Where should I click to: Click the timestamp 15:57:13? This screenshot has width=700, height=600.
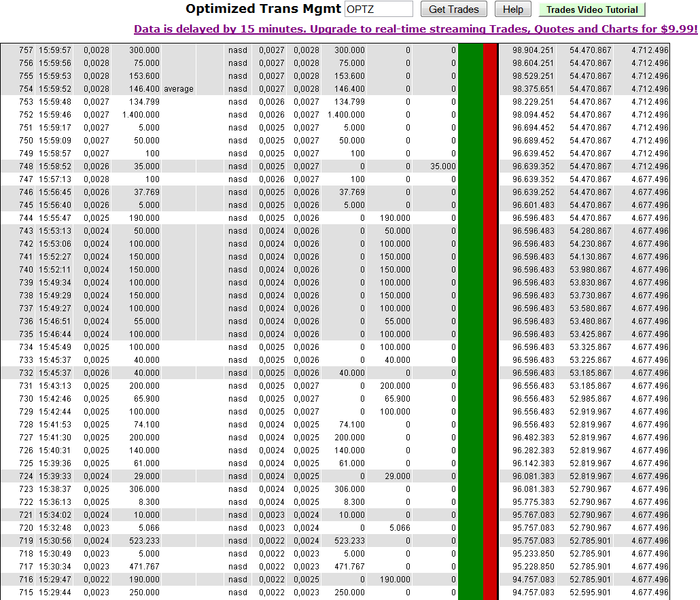54,179
